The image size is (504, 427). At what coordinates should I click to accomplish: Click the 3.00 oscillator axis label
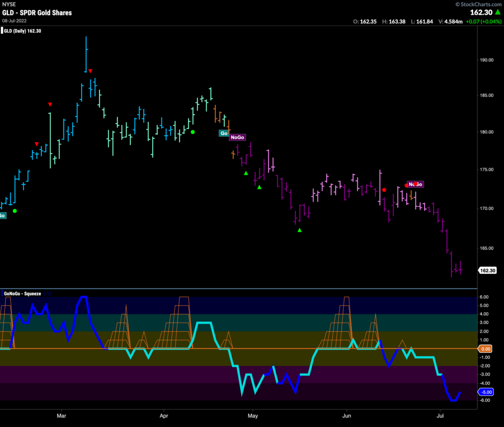tap(484, 323)
